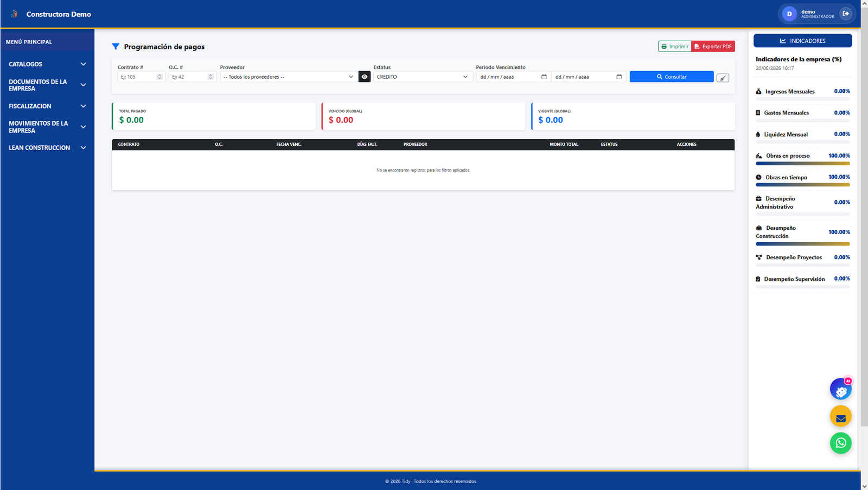Click the Desempeño Administrativo briefcase icon
This screenshot has width=868, height=490.
[x=758, y=198]
